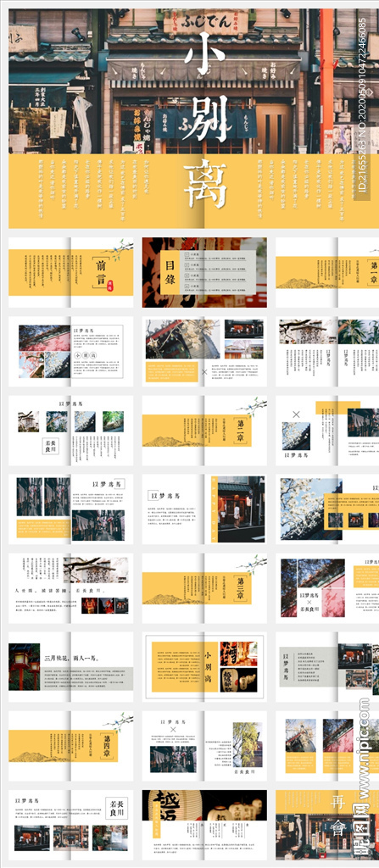Screen dimensions: 379x868
Task: Click the large 离 character on the cover
Action: tap(205, 184)
